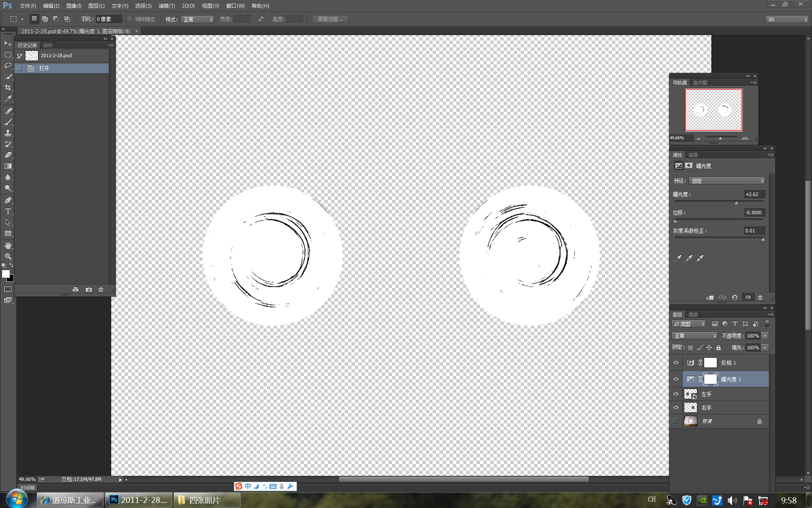Viewport: 812px width, 508px height.
Task: Open the 样式 style dropdown
Action: (x=197, y=19)
